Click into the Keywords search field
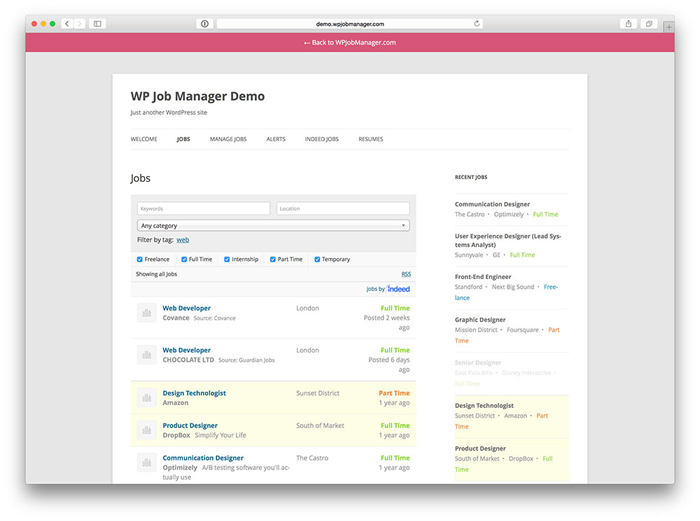 pyautogui.click(x=204, y=208)
